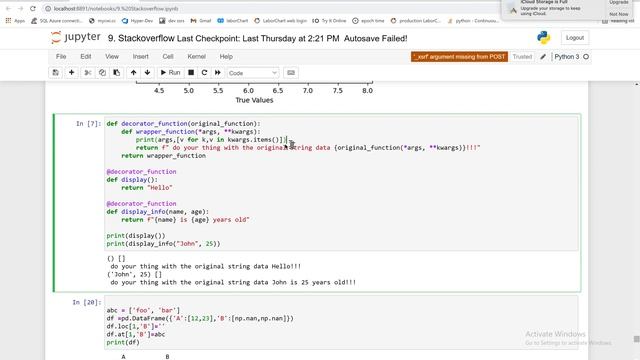Click the True Values axis label
640x360 pixels.
pos(254,100)
